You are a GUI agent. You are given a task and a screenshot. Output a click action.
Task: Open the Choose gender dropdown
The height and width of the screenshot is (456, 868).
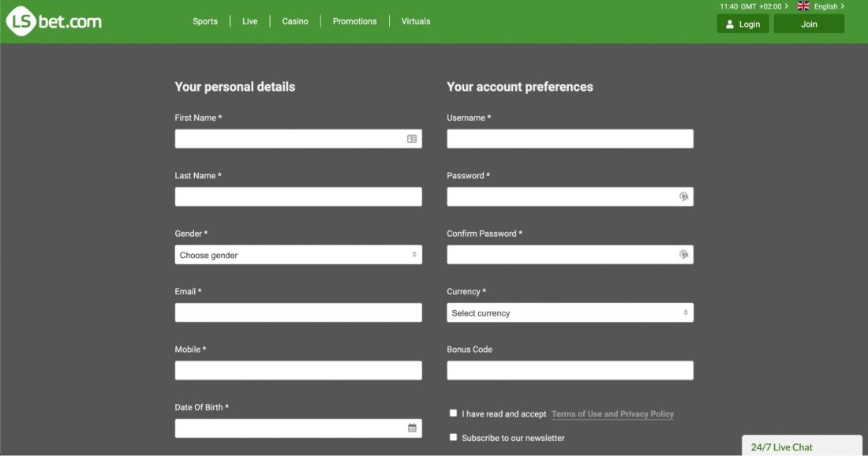(x=298, y=255)
